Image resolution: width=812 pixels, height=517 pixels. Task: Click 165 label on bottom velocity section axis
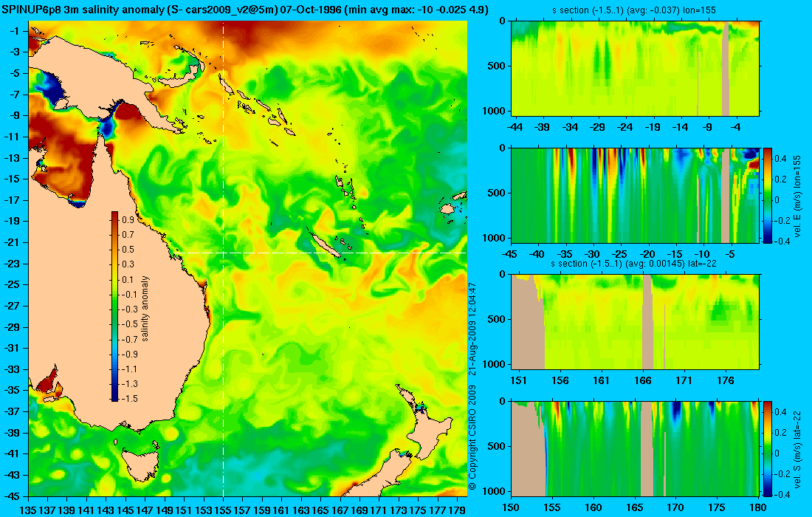click(x=634, y=507)
